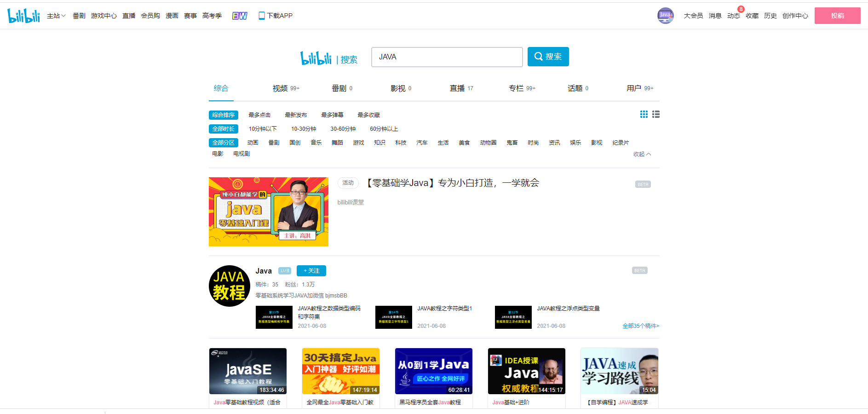Filter duration to 10-30分钟
The image size is (868, 414).
click(x=304, y=129)
